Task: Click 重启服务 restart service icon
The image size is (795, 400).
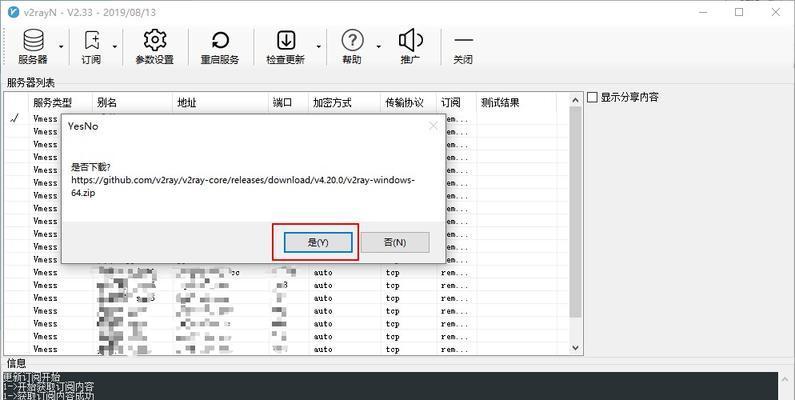Action: (x=220, y=46)
